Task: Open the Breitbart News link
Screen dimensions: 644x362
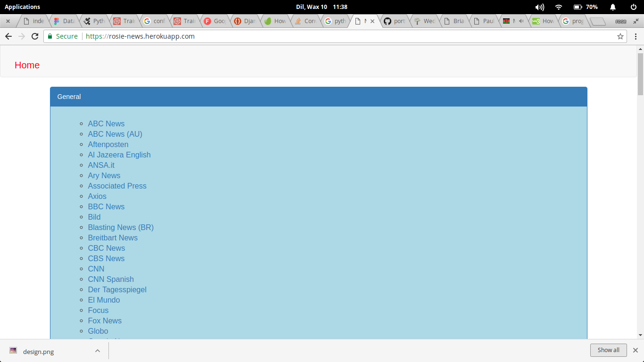Action: point(113,238)
